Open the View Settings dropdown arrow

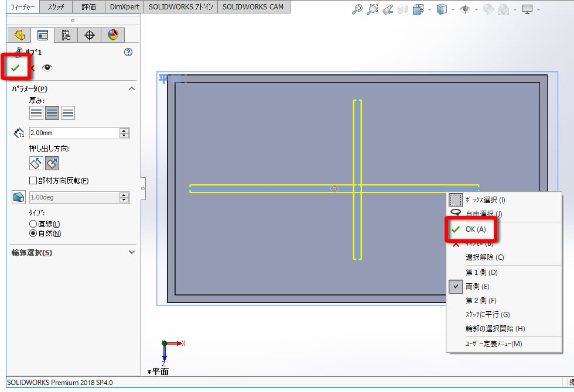[x=538, y=9]
